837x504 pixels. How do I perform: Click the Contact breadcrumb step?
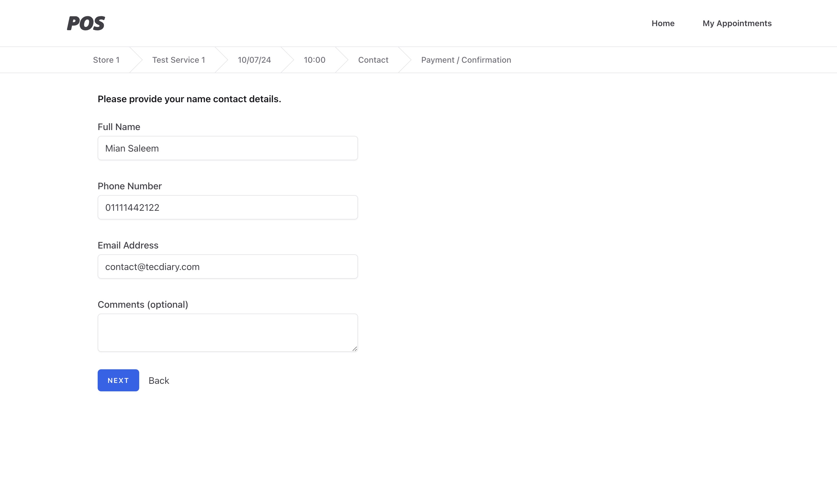(x=373, y=60)
